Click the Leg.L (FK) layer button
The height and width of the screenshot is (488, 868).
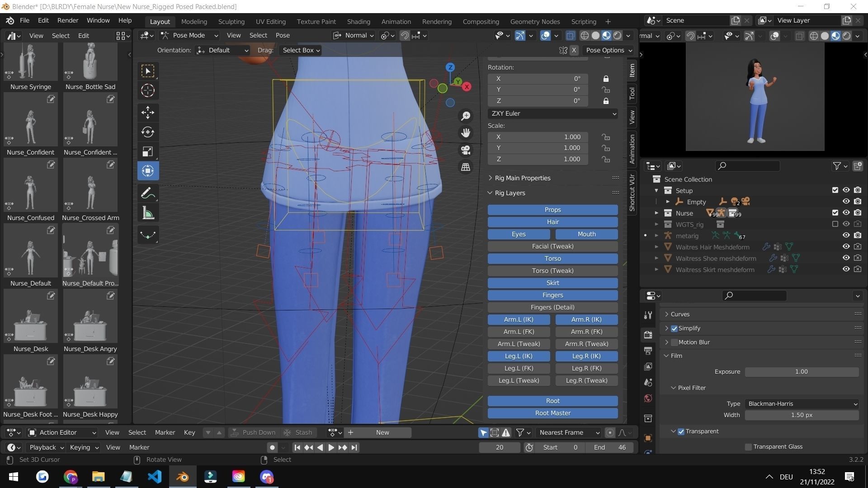pyautogui.click(x=519, y=368)
